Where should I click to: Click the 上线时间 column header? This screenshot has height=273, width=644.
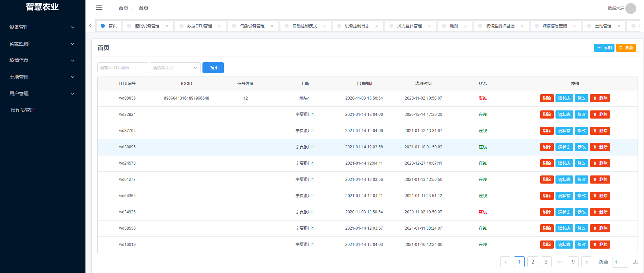[x=364, y=84]
